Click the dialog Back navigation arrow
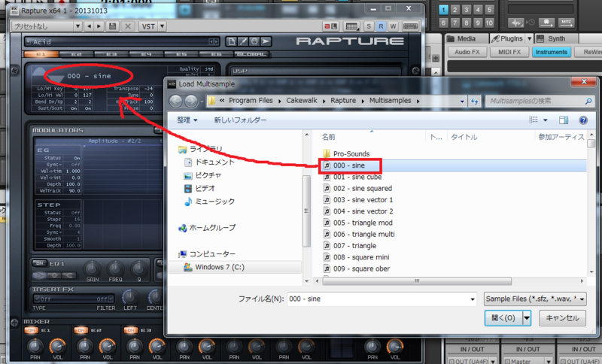This screenshot has width=602, height=364. pyautogui.click(x=176, y=101)
